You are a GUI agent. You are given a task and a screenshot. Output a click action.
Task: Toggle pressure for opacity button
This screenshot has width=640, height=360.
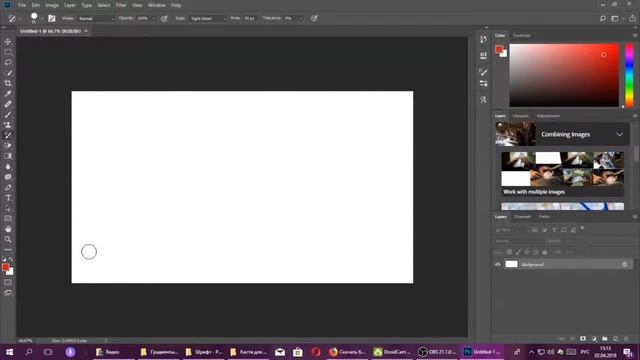pyautogui.click(x=164, y=18)
